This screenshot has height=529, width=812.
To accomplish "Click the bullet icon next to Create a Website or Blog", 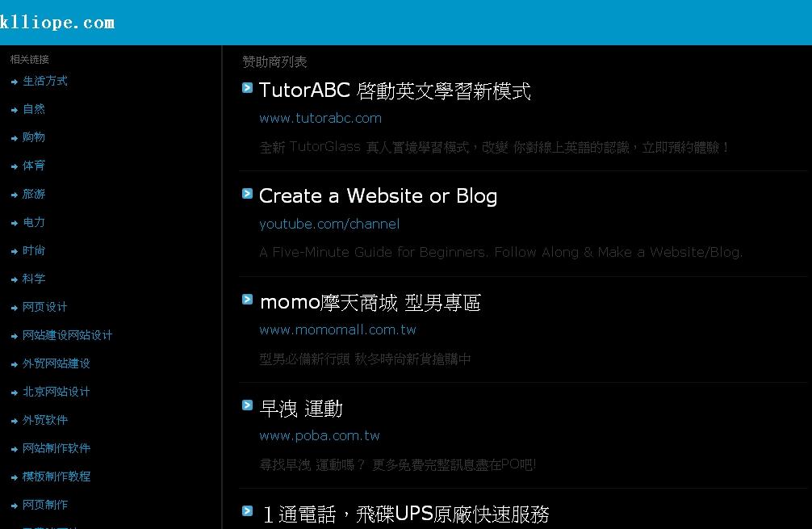I will click(248, 193).
